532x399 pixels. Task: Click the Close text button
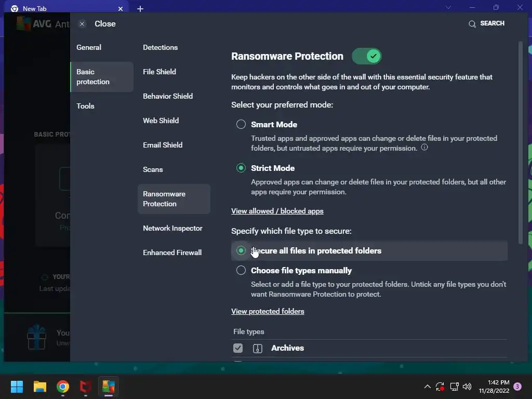[105, 24]
